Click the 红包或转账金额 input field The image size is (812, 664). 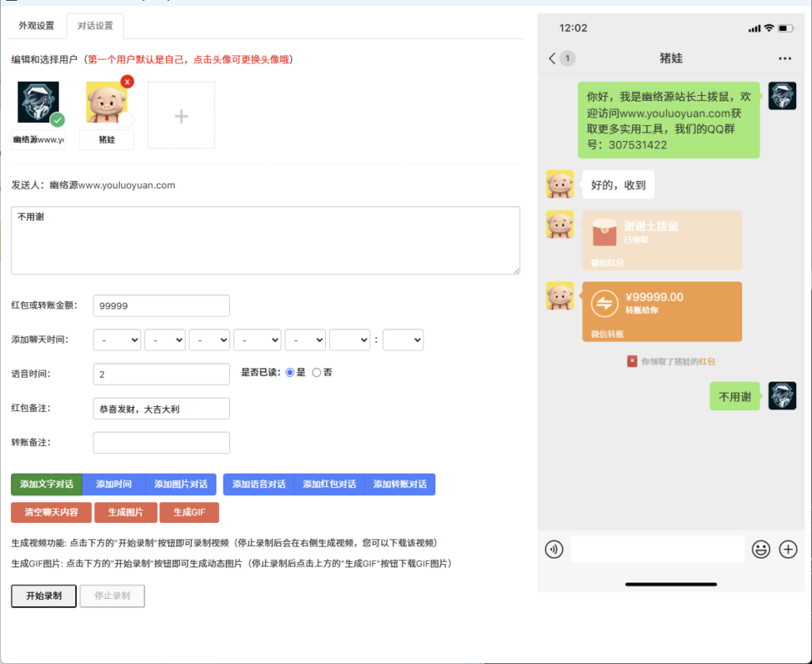pyautogui.click(x=161, y=305)
